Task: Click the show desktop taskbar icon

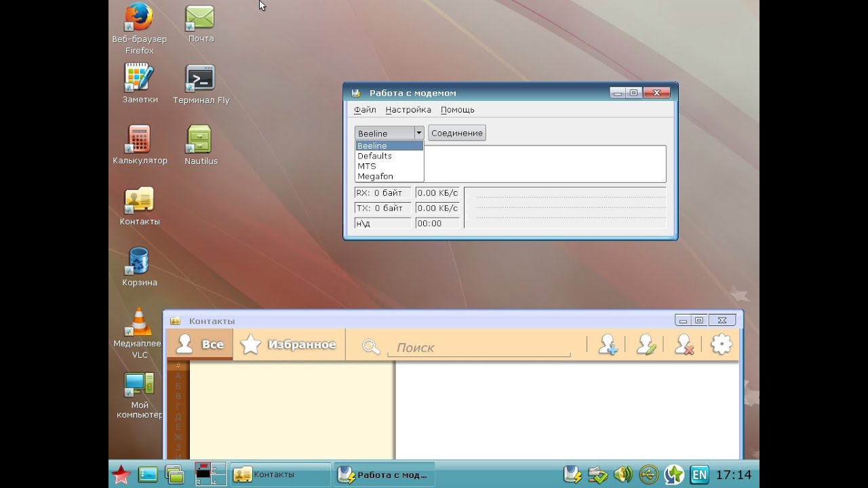Action: click(x=147, y=475)
